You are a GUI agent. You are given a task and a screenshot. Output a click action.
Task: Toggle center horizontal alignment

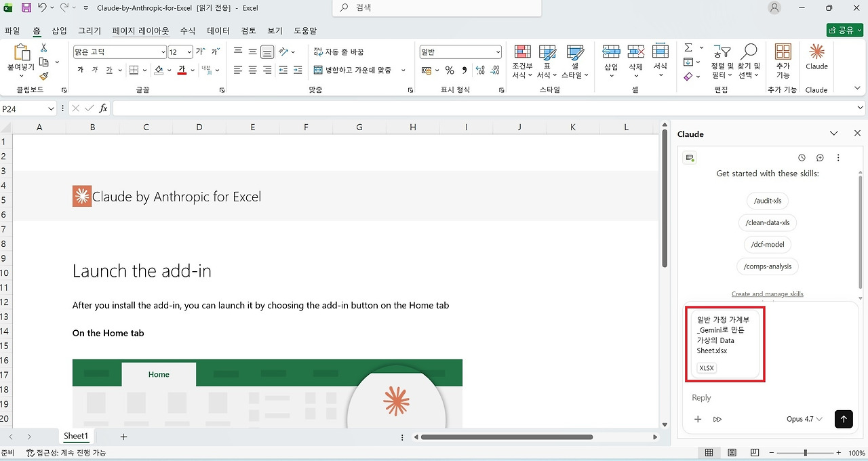[252, 70]
